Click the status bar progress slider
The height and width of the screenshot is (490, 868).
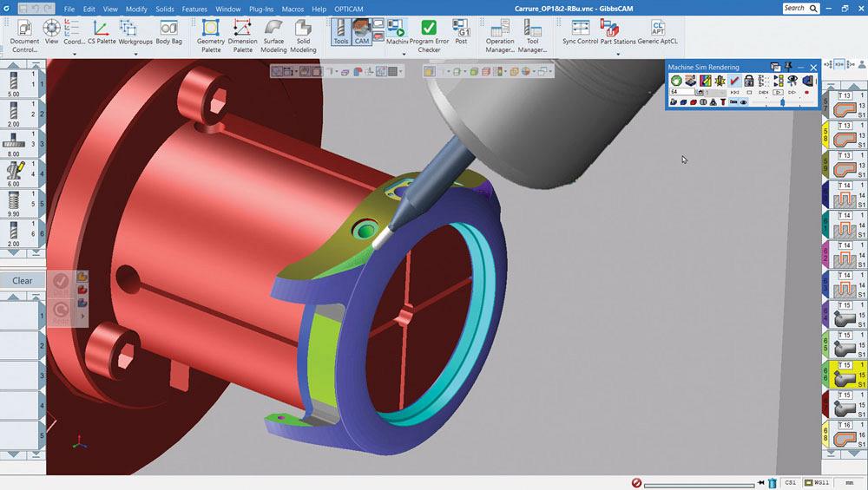(x=699, y=485)
